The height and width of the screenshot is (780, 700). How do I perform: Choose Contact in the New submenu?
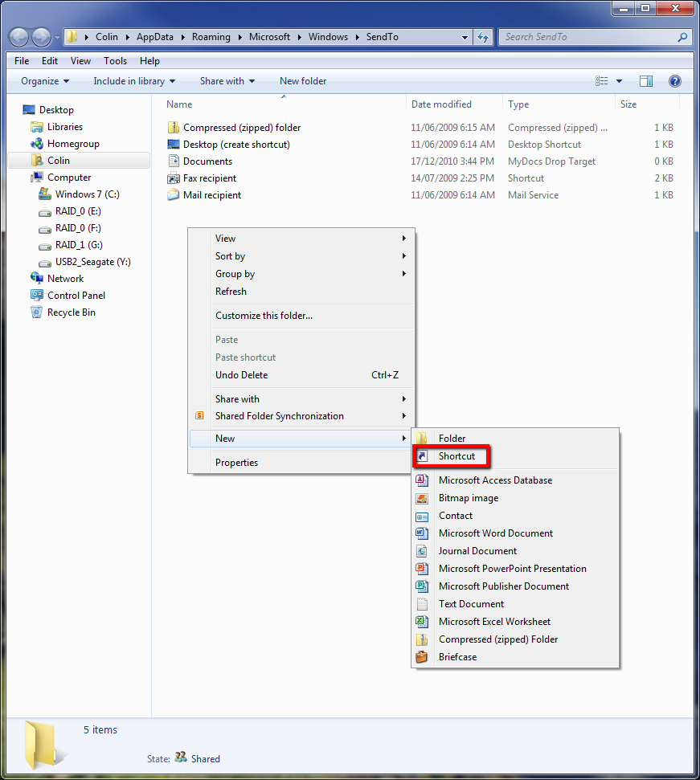(x=515, y=516)
